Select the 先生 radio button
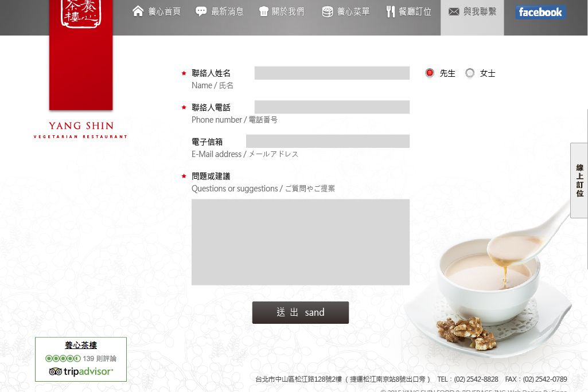 click(x=430, y=73)
